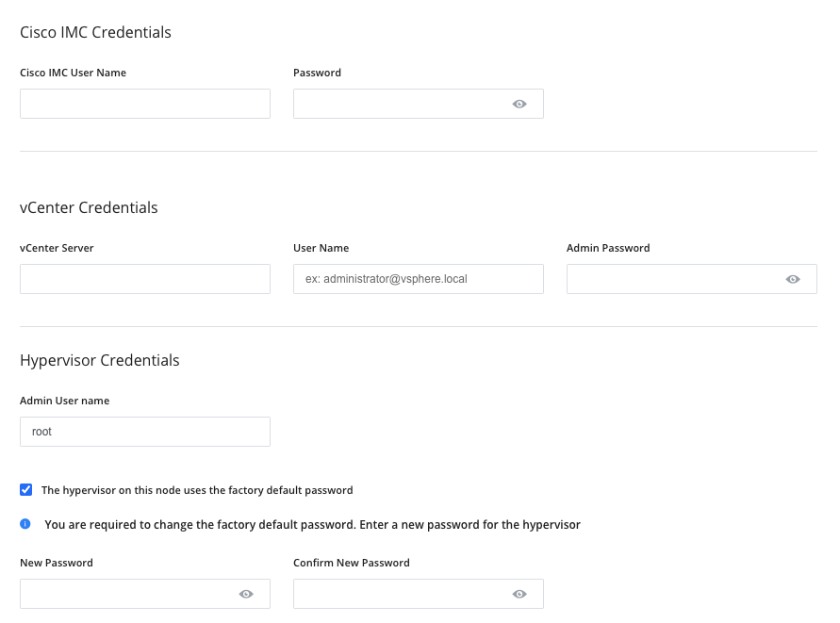
Task: Click the 'Admin User name' label
Action: pos(64,401)
